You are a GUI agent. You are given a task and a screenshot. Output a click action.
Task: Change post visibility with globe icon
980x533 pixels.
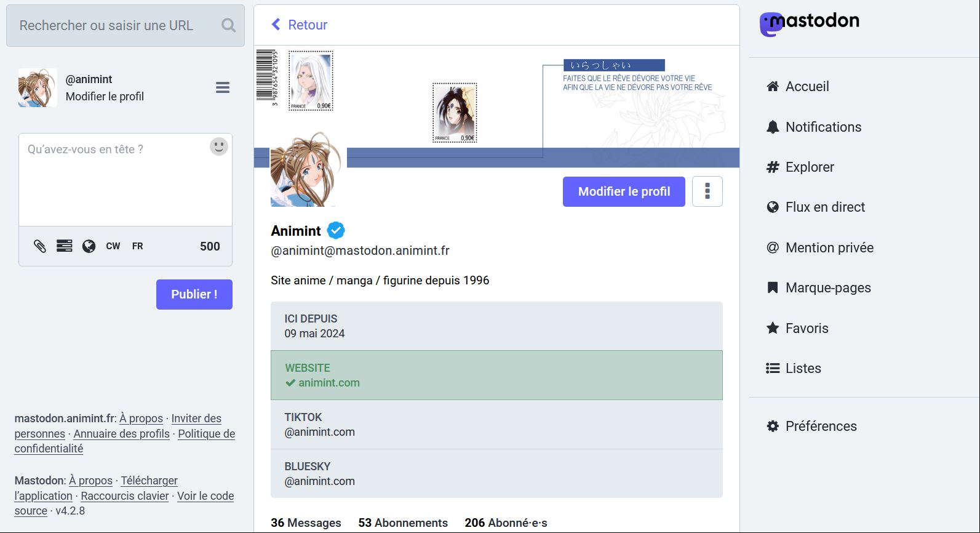point(89,246)
